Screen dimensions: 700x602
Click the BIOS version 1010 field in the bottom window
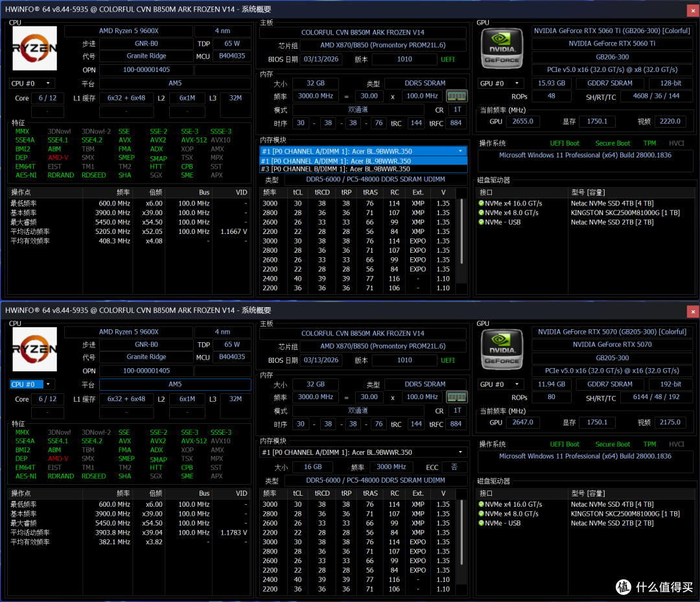(x=404, y=360)
